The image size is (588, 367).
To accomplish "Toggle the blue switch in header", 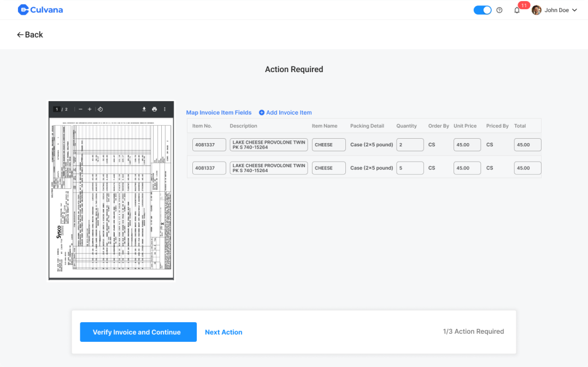I will pyautogui.click(x=483, y=10).
